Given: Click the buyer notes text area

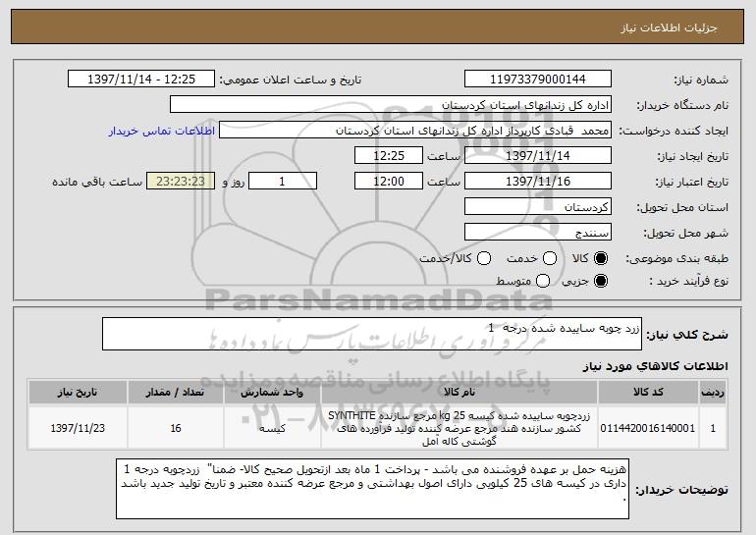Looking at the screenshot, I should 373,489.
